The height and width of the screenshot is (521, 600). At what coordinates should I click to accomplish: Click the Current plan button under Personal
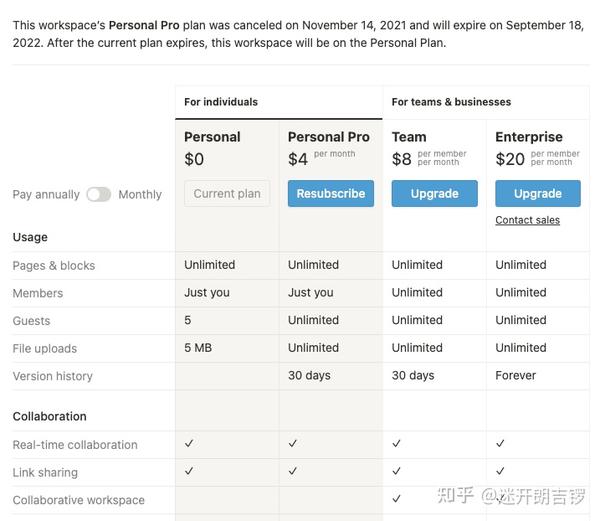(x=227, y=194)
